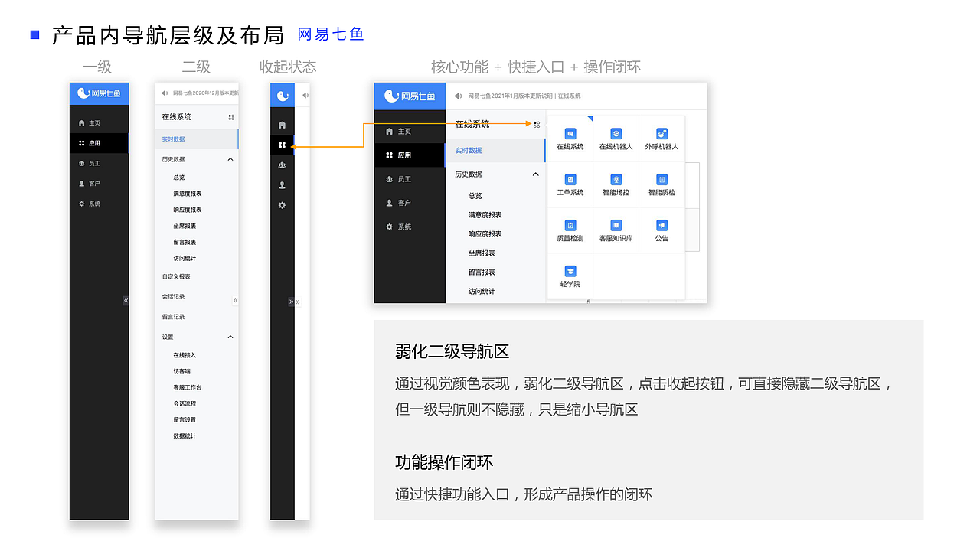The image size is (980, 551).
Task: Open 轻学院 tile in the shortcut grid
Action: (x=570, y=277)
